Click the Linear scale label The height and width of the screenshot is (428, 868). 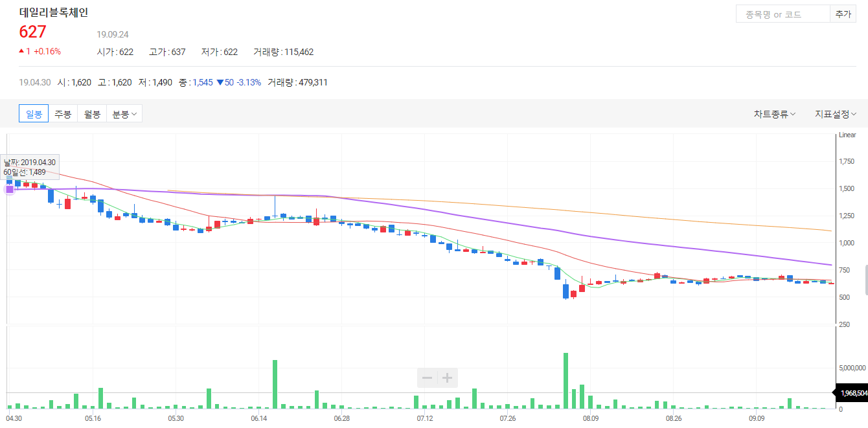coord(847,135)
